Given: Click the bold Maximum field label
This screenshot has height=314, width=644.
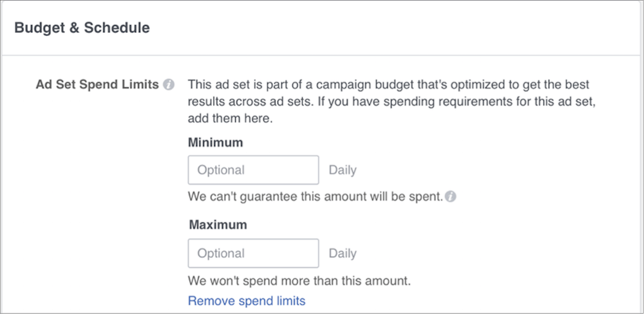Looking at the screenshot, I should click(218, 225).
